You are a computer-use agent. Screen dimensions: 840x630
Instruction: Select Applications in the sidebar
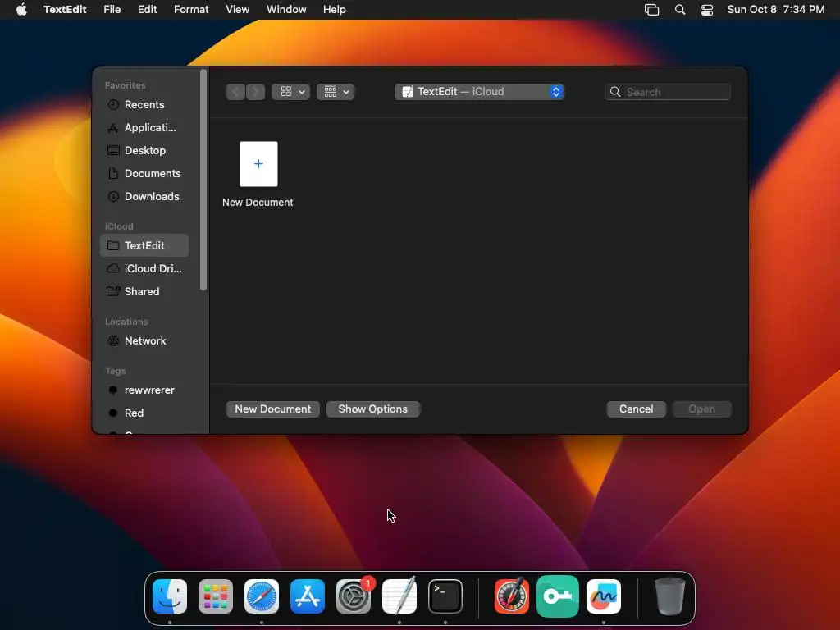(144, 127)
